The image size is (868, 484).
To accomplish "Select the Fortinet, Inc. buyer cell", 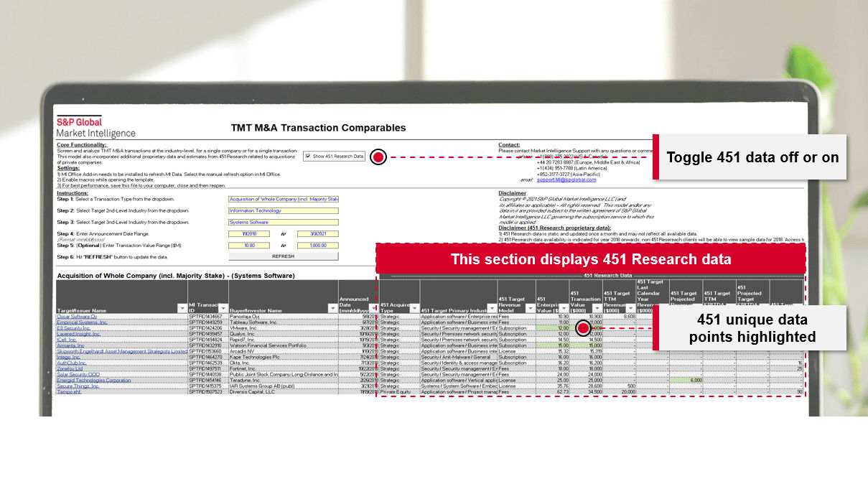I will click(284, 368).
